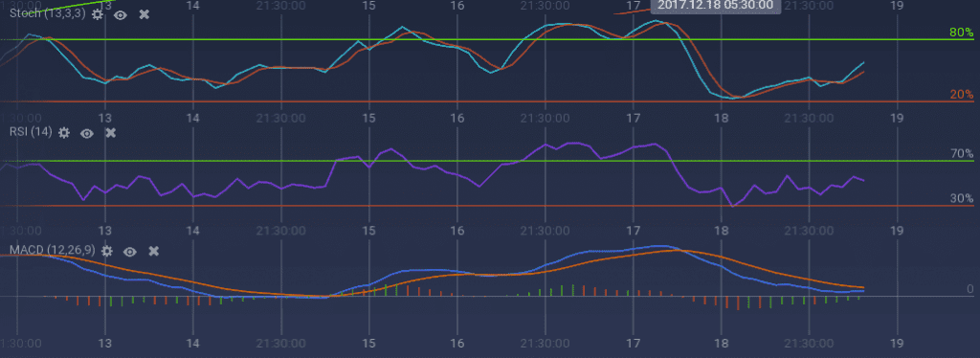980x358 pixels.
Task: Click the 0 level label on MACD
Action: pos(970,289)
